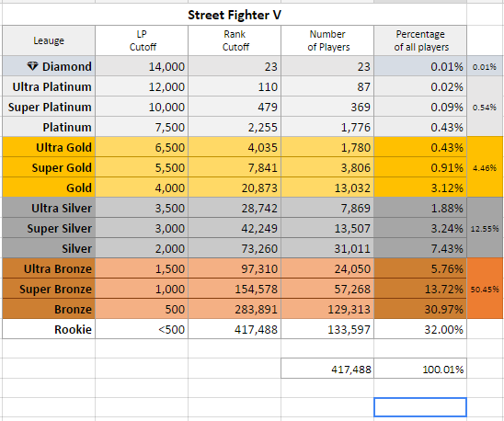Select the 7,500 LP cutoff cell

tap(142, 127)
